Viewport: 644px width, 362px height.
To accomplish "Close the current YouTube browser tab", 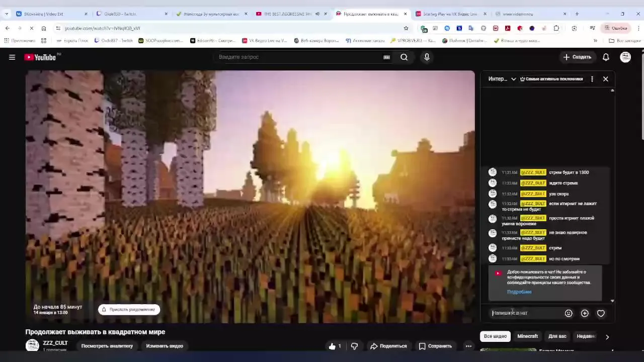I will 405,14.
